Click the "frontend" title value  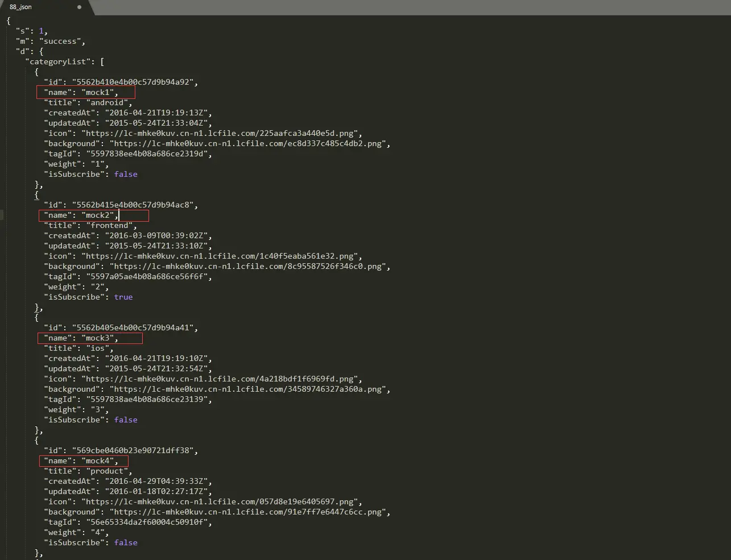click(x=109, y=226)
